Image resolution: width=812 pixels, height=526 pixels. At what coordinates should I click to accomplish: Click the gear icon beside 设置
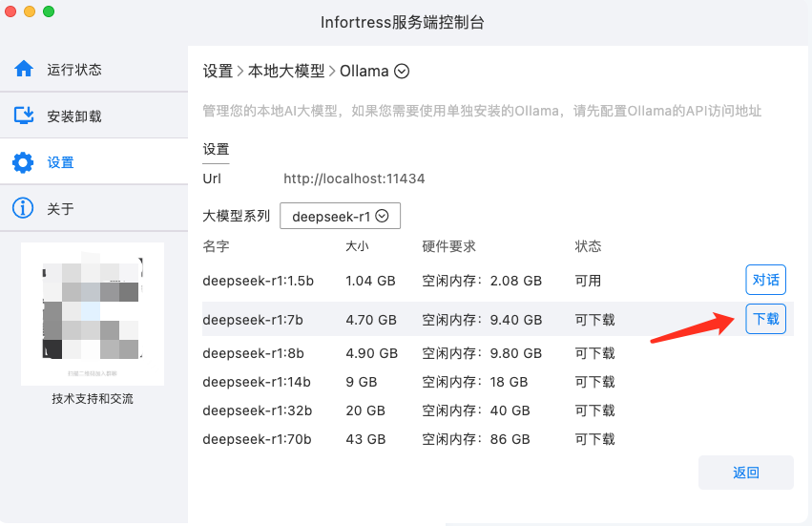(x=23, y=162)
